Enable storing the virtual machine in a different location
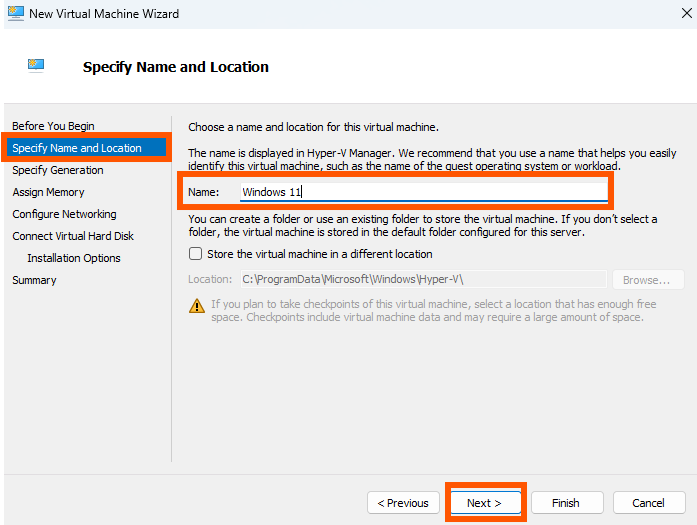Image resolution: width=697 pixels, height=525 pixels. tap(196, 254)
